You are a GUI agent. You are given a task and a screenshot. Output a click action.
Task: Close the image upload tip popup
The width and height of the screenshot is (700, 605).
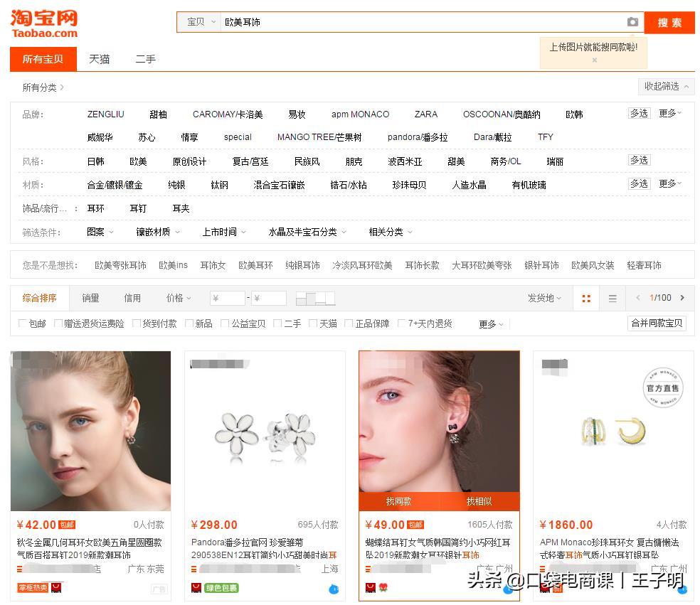click(x=594, y=60)
